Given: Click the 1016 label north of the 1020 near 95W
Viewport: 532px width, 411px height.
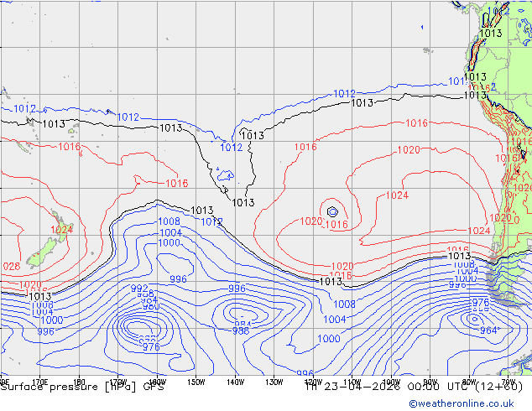Looking at the screenshot, I should (x=417, y=122).
